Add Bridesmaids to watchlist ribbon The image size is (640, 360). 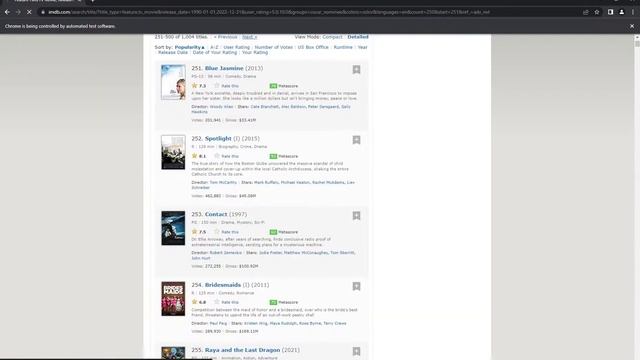tap(356, 286)
